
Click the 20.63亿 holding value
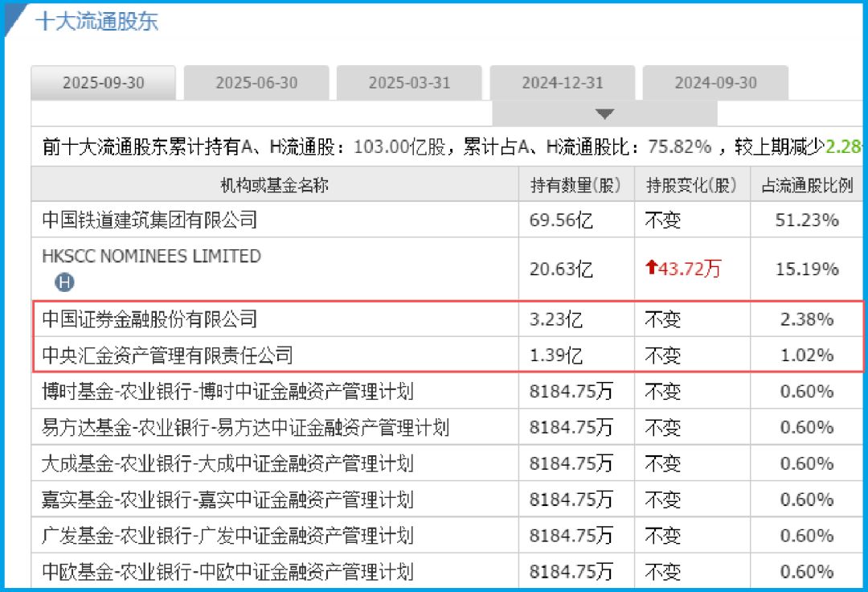(561, 269)
